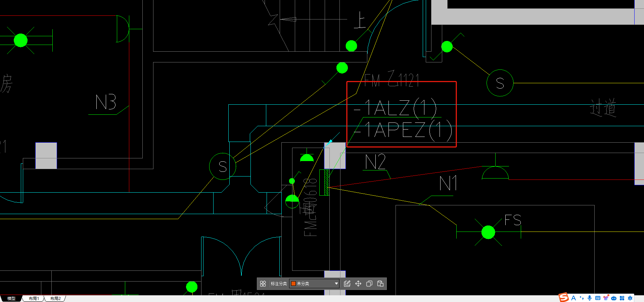Image resolution: width=644 pixels, height=302 pixels.
Task: Click the N2 circuit label
Action: [375, 162]
